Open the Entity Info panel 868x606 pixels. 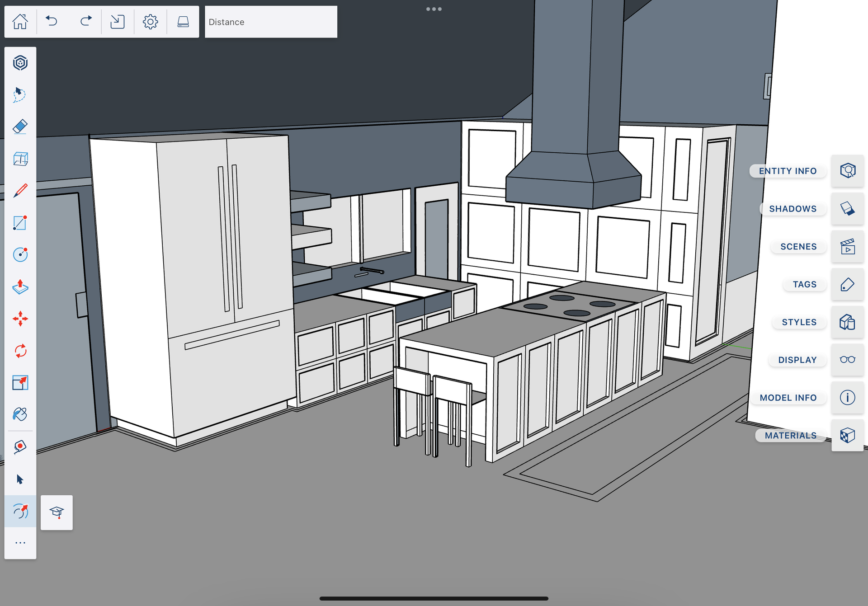(x=847, y=171)
